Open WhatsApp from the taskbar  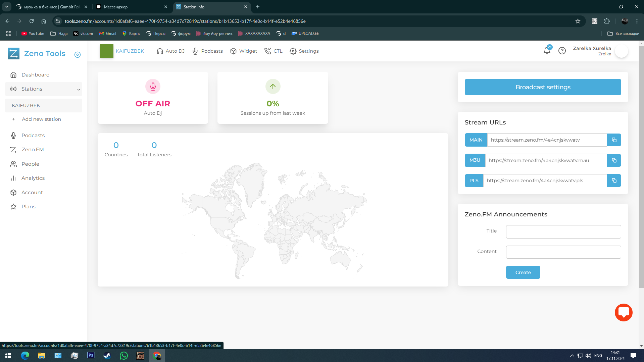click(x=124, y=356)
